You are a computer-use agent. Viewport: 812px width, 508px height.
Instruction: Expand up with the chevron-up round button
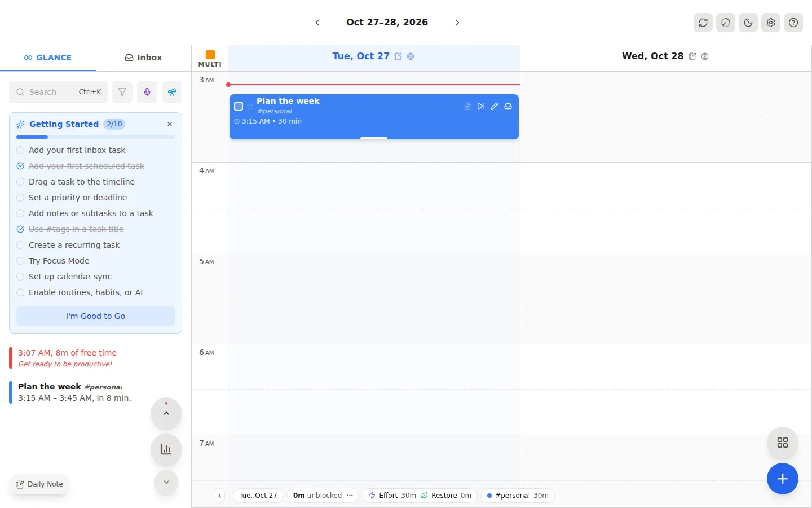[166, 413]
